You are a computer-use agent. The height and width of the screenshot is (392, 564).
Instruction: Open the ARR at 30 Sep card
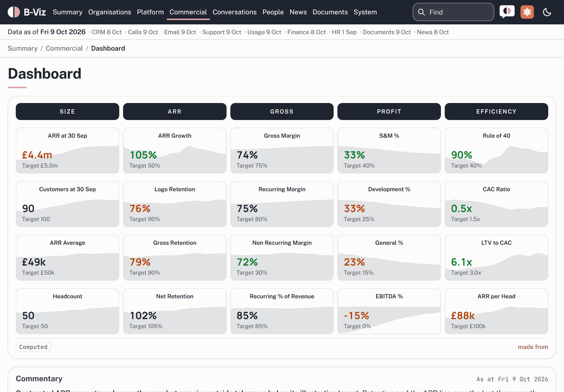point(67,151)
